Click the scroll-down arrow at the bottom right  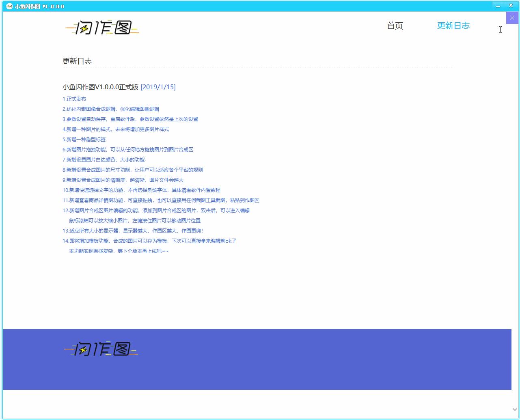[515, 409]
